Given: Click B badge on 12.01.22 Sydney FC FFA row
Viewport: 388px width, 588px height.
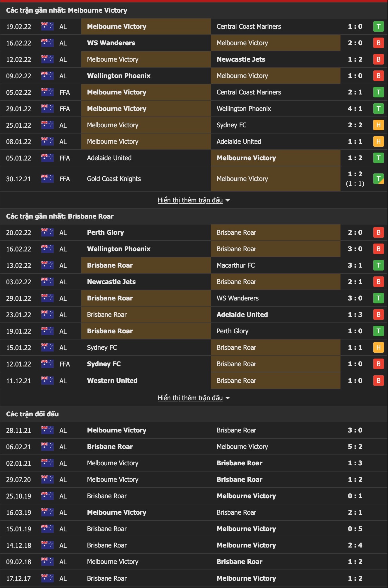Looking at the screenshot, I should pyautogui.click(x=378, y=364).
